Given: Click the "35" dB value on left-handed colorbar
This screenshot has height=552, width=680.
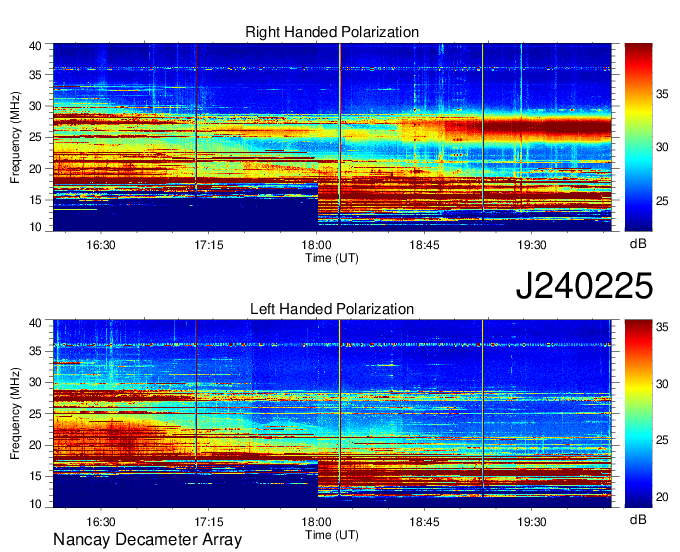Looking at the screenshot, I should pyautogui.click(x=662, y=327).
